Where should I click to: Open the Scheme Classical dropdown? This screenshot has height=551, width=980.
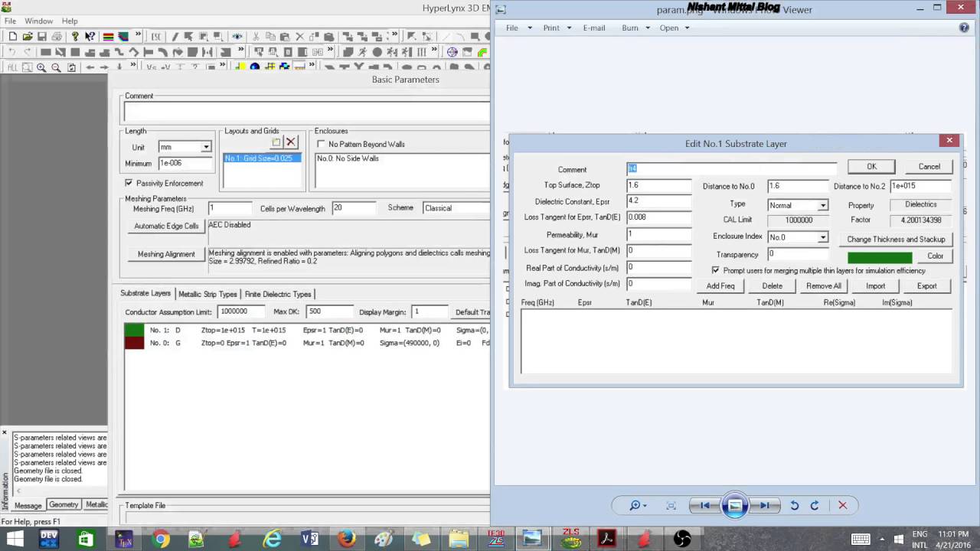[x=456, y=207]
